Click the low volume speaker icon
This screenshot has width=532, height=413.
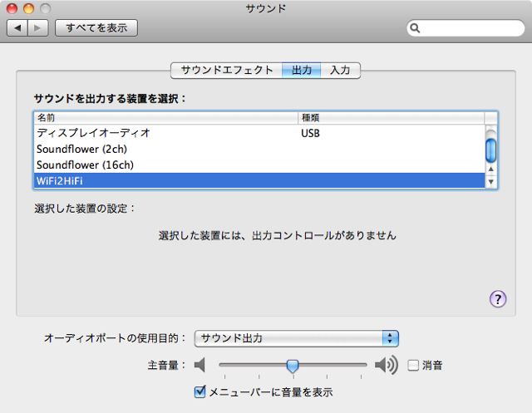pos(199,365)
